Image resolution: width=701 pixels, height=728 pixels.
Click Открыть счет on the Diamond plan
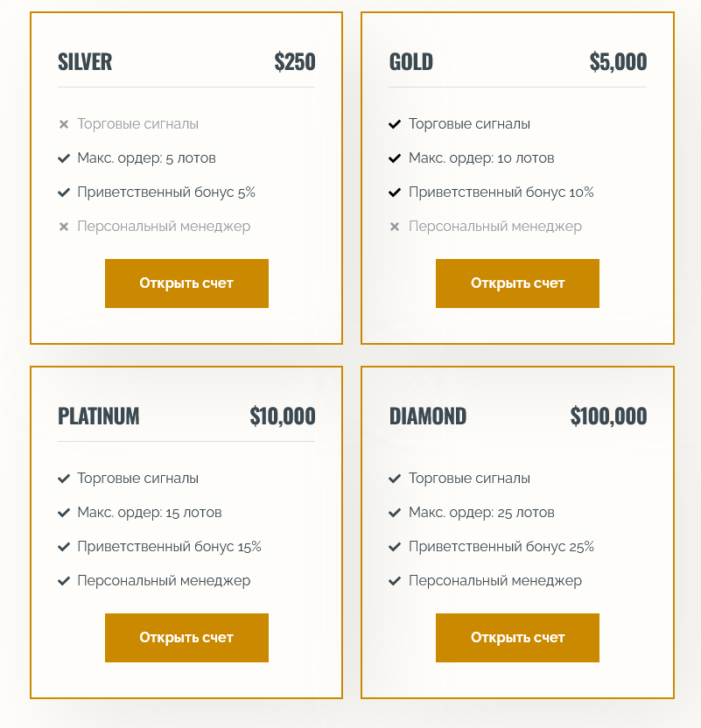(517, 638)
